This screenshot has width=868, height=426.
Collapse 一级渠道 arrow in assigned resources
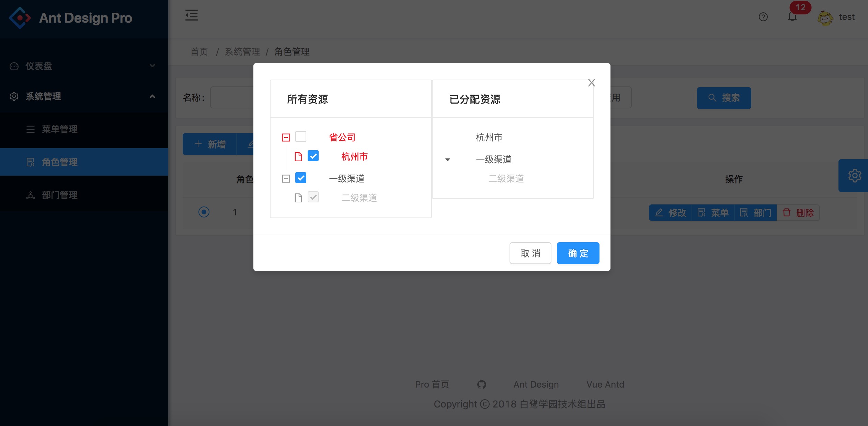coord(448,159)
